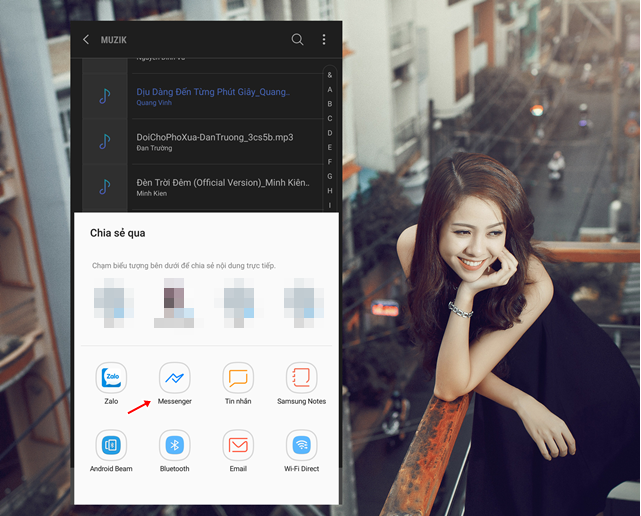Image resolution: width=641 pixels, height=516 pixels.
Task: Tap music note icon for DoiChoPhoXua-DanTruong
Action: [105, 141]
